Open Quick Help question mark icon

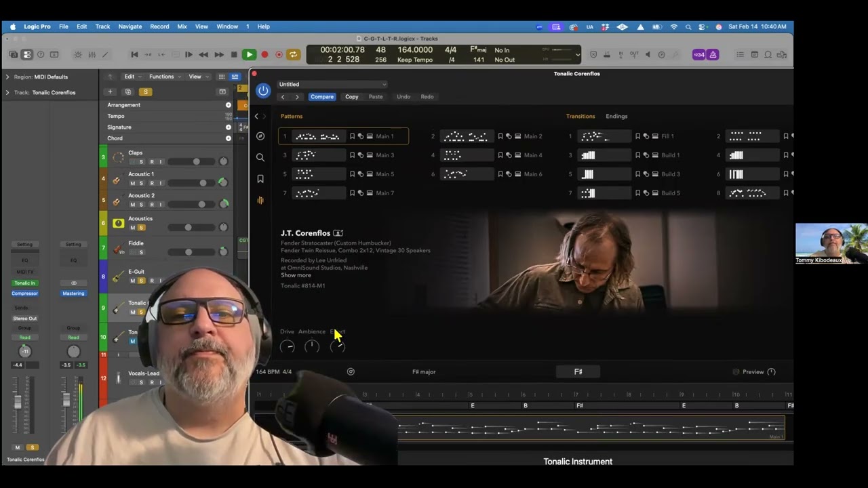click(41, 54)
